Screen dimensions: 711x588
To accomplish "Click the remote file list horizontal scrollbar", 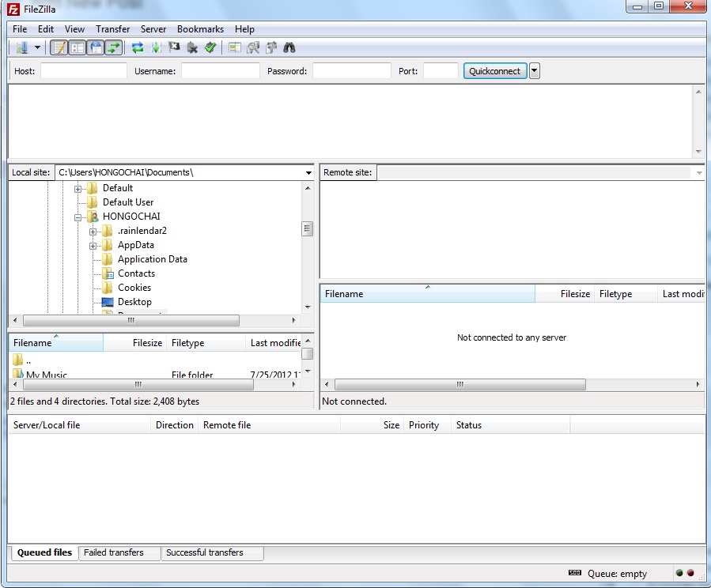I will [460, 385].
